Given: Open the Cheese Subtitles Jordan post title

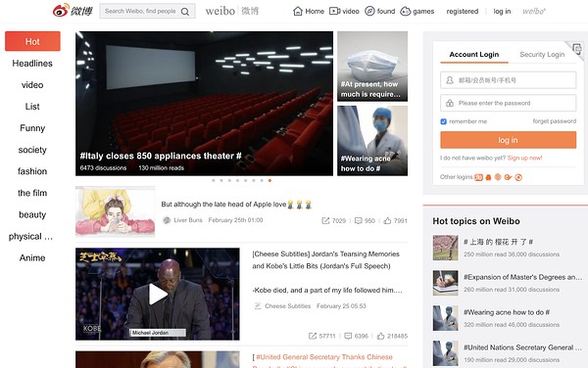Looking at the screenshot, I should coord(325,260).
